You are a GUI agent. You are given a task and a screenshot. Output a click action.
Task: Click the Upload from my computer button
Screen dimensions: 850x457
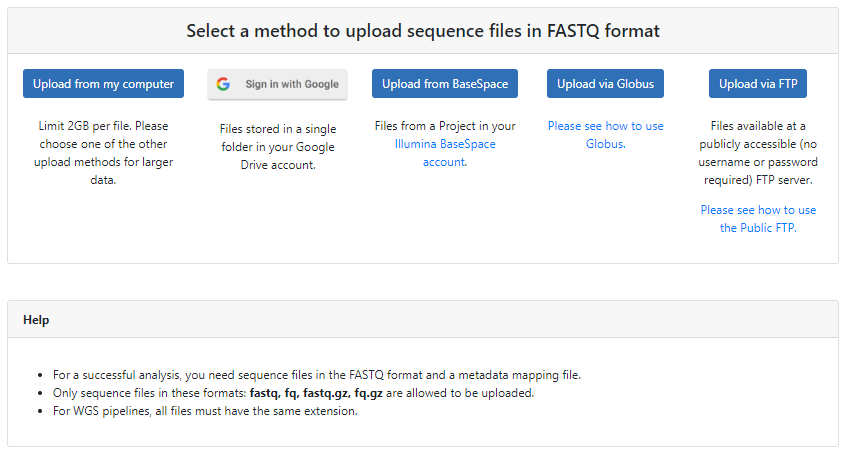point(104,83)
